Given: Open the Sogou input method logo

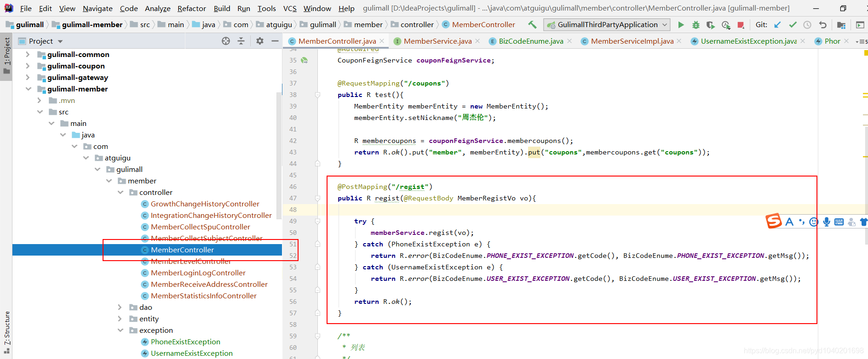Looking at the screenshot, I should 774,221.
